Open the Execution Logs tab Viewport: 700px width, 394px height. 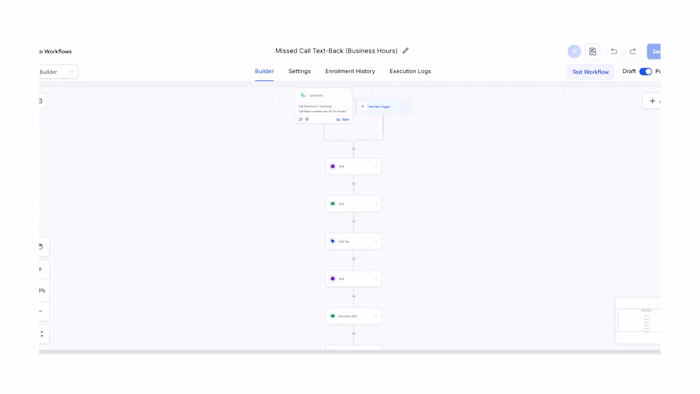(x=410, y=71)
